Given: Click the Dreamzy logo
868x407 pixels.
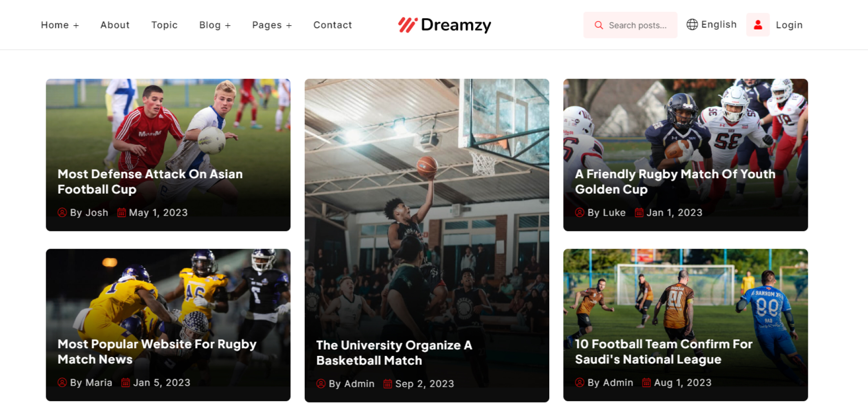Looking at the screenshot, I should pos(444,25).
